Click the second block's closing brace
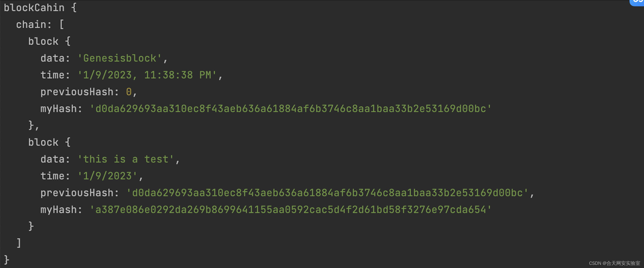 pos(31,226)
